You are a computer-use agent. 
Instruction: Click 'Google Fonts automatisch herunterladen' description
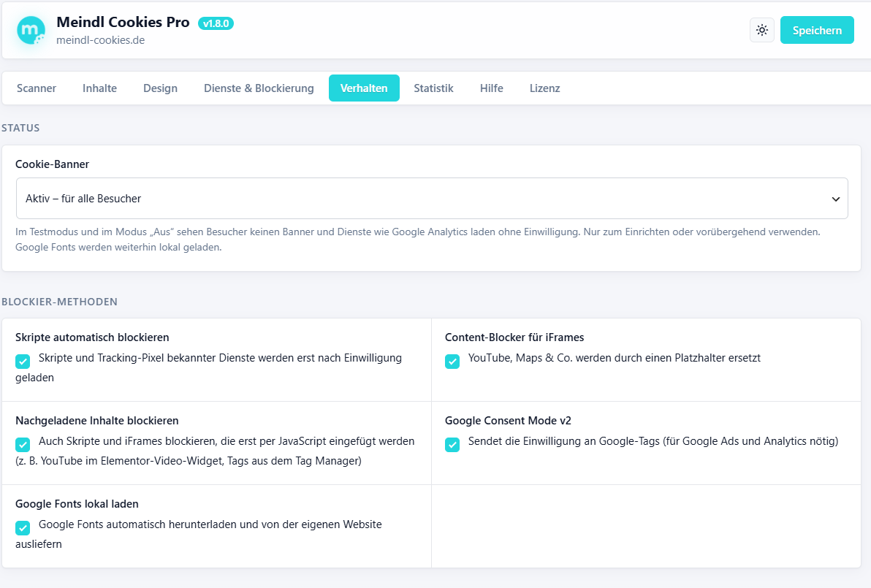pyautogui.click(x=199, y=534)
